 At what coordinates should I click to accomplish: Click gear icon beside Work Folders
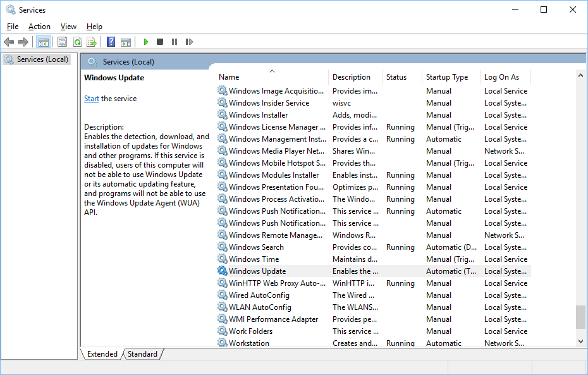tap(223, 331)
